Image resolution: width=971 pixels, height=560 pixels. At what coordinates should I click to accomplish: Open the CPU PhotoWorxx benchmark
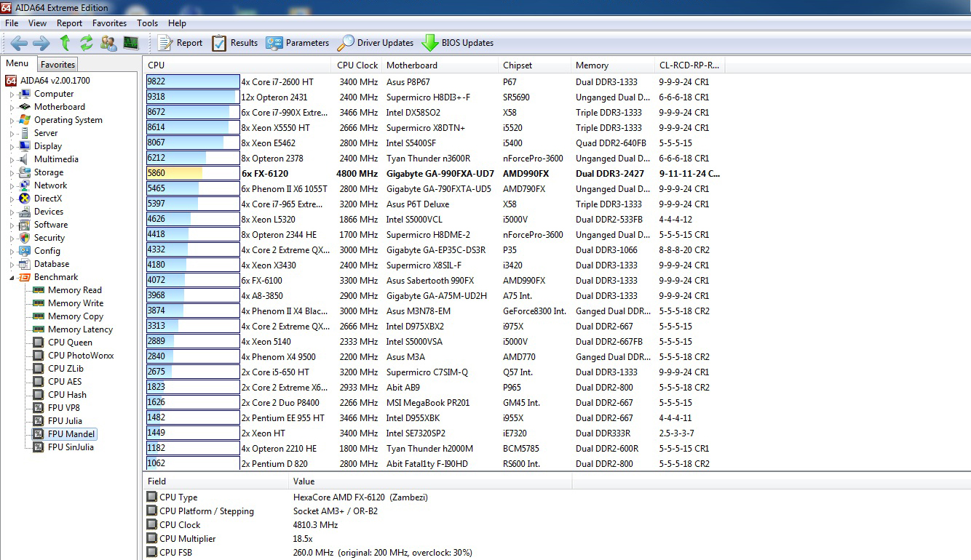click(x=81, y=356)
